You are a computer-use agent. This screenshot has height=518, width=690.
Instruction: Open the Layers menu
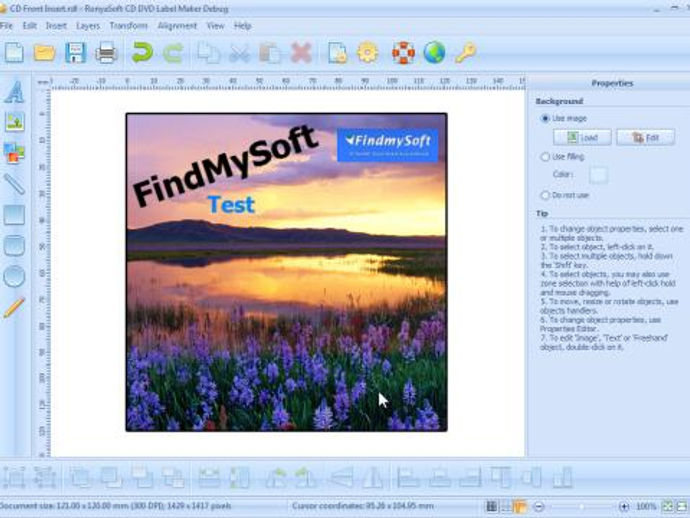tap(88, 26)
